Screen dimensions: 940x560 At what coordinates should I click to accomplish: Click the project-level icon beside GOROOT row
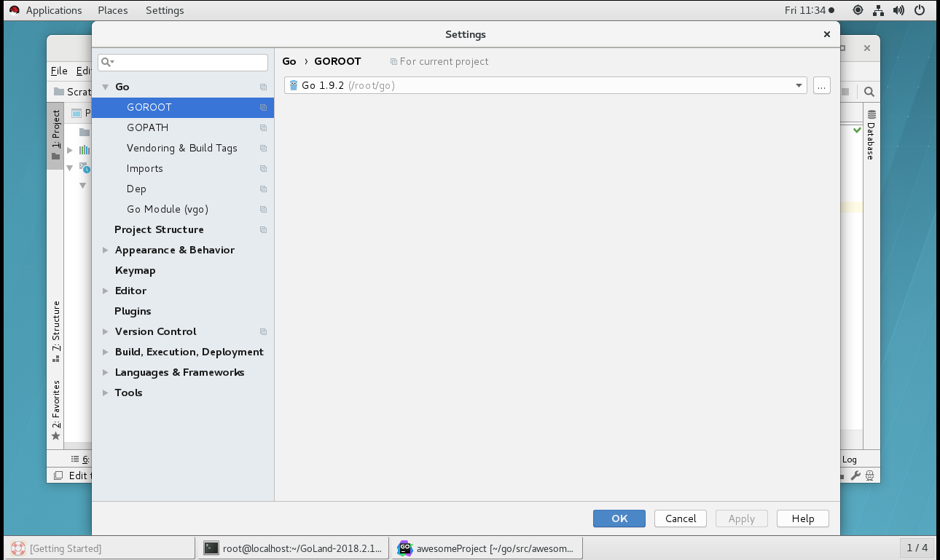264,107
